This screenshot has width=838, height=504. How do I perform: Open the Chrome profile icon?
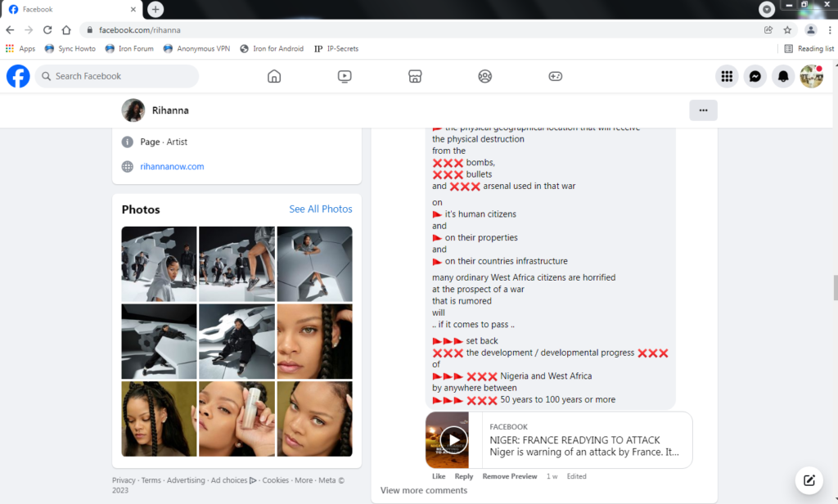pyautogui.click(x=811, y=30)
